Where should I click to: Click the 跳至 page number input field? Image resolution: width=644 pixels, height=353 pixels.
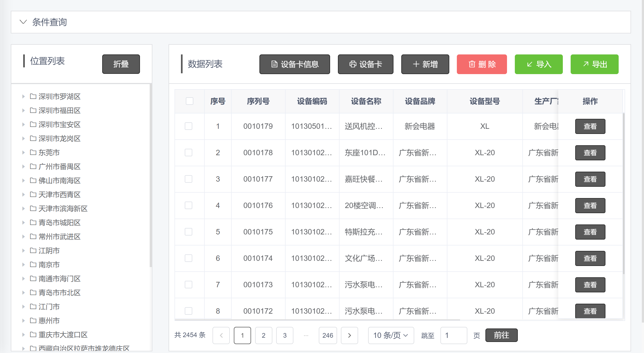click(x=454, y=335)
